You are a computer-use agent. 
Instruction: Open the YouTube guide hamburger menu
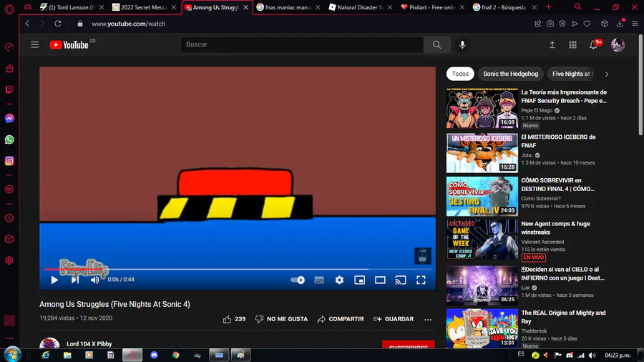tap(34, 45)
